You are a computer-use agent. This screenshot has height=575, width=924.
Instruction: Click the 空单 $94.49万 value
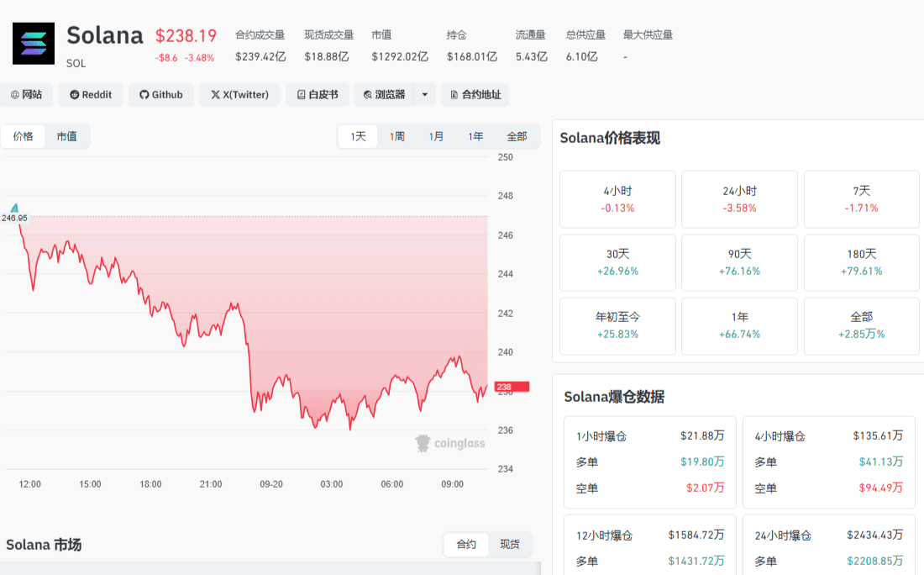point(881,488)
